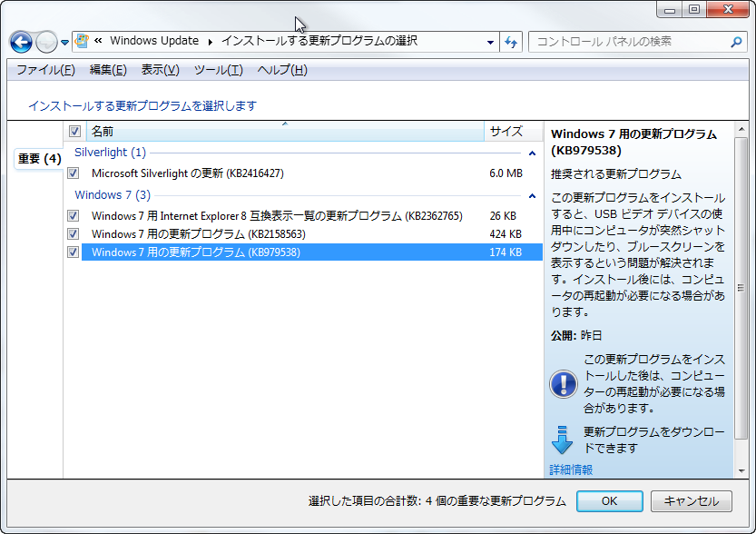Toggle checkbox for KB2158563 update
The height and width of the screenshot is (534, 756).
[74, 234]
